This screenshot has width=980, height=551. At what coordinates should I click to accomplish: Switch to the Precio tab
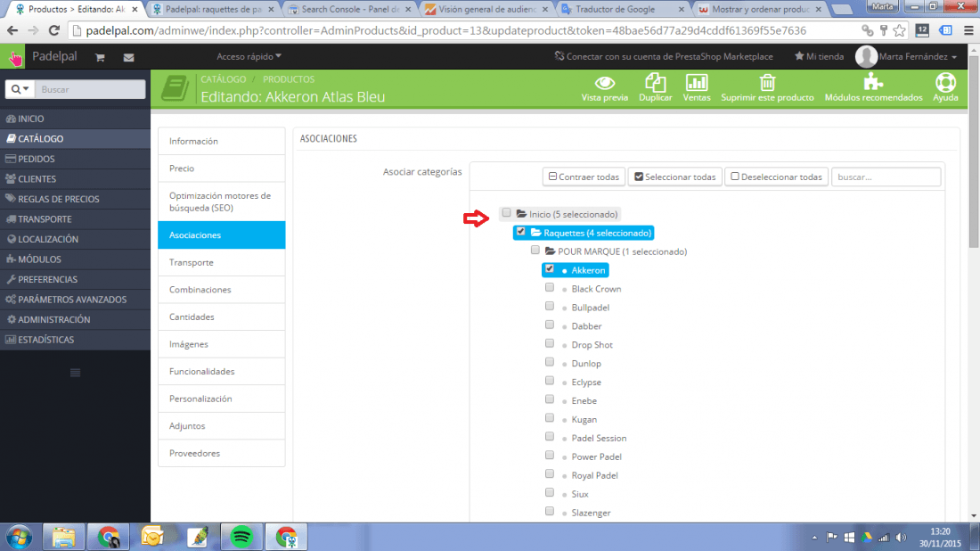click(x=222, y=169)
